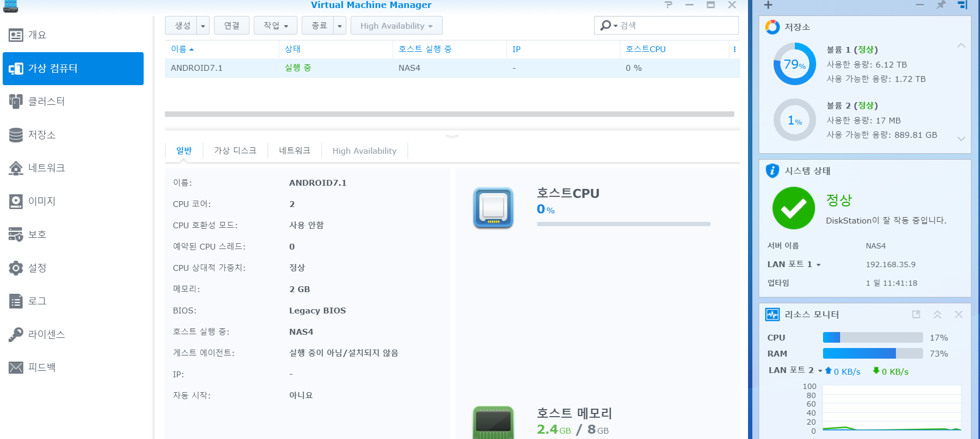Collapse the detail panel with handle
This screenshot has width=980, height=439.
(452, 136)
